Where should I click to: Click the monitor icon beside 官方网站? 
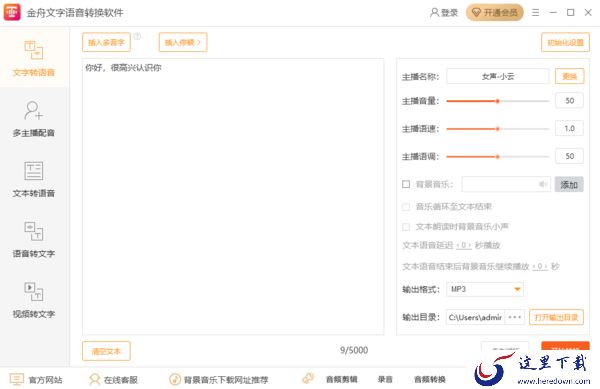(x=17, y=379)
